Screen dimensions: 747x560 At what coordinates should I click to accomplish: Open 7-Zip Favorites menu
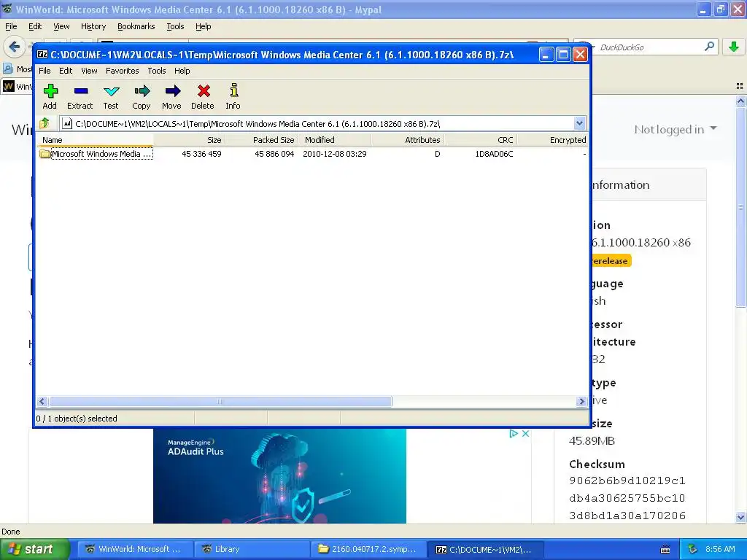(123, 71)
